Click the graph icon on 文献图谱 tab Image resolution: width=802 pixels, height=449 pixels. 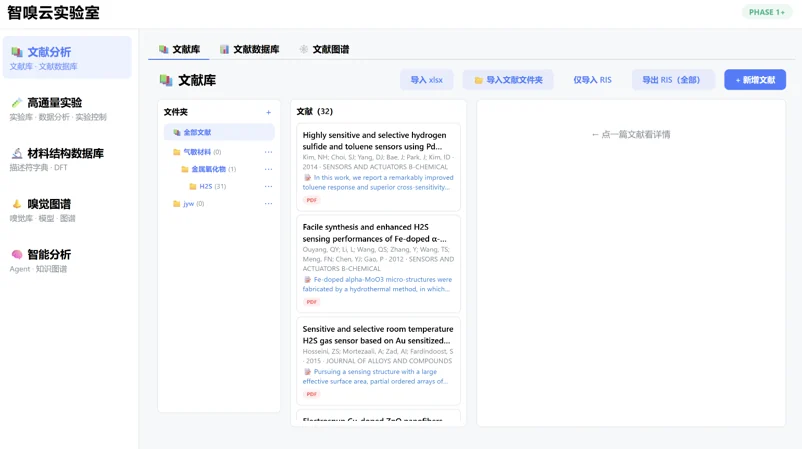click(304, 50)
